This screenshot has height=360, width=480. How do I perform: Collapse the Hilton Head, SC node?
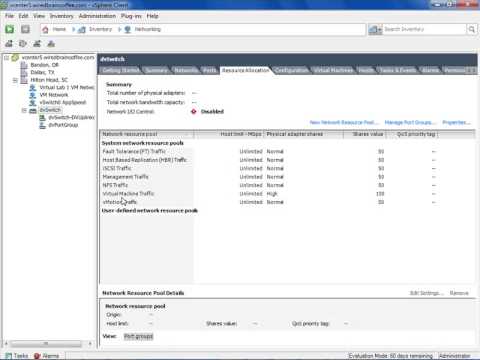tap(15, 80)
